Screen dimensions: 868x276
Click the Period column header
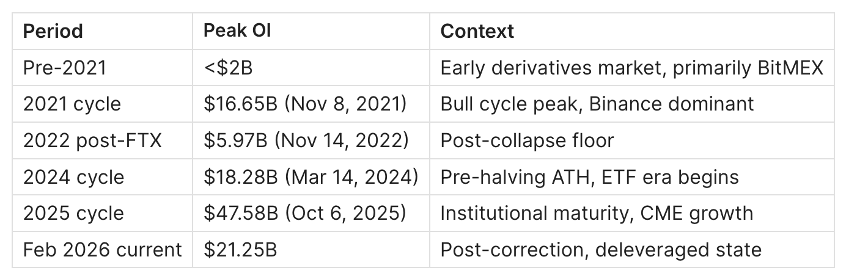tap(53, 31)
